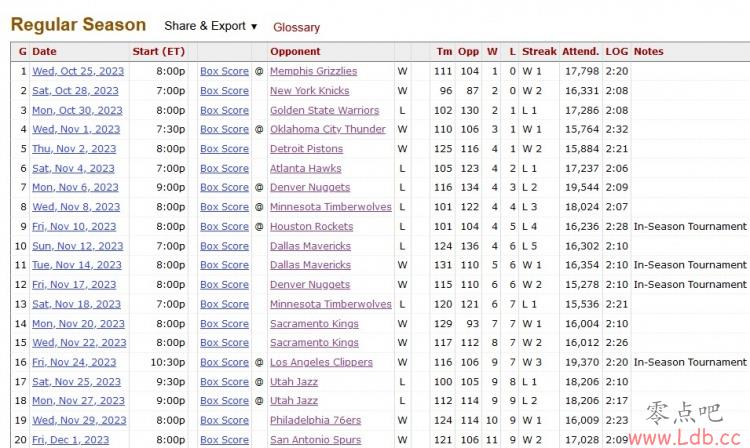The width and height of the screenshot is (750, 448).
Task: Open the Share & Export dropdown
Action: click(210, 26)
